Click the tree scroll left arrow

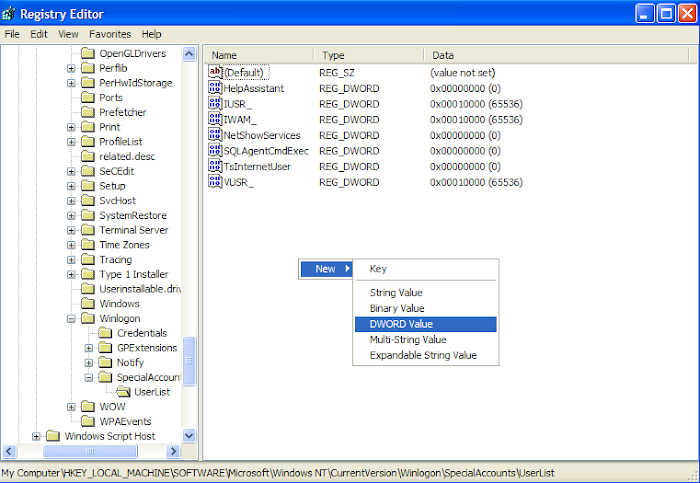click(9, 451)
